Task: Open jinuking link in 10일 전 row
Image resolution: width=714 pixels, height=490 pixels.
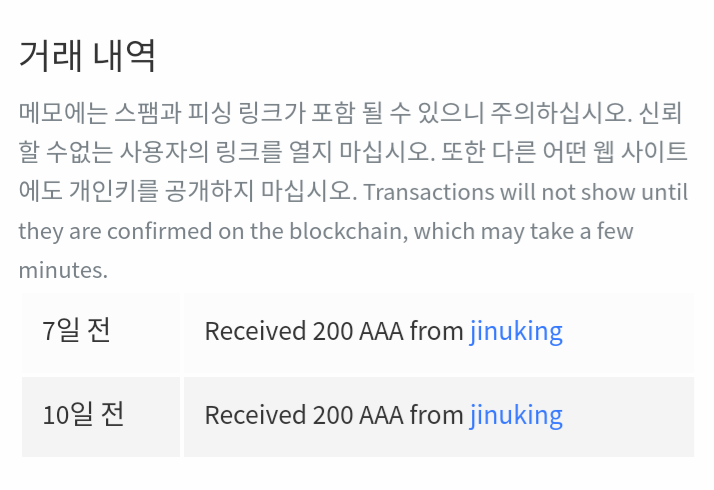Action: (516, 415)
